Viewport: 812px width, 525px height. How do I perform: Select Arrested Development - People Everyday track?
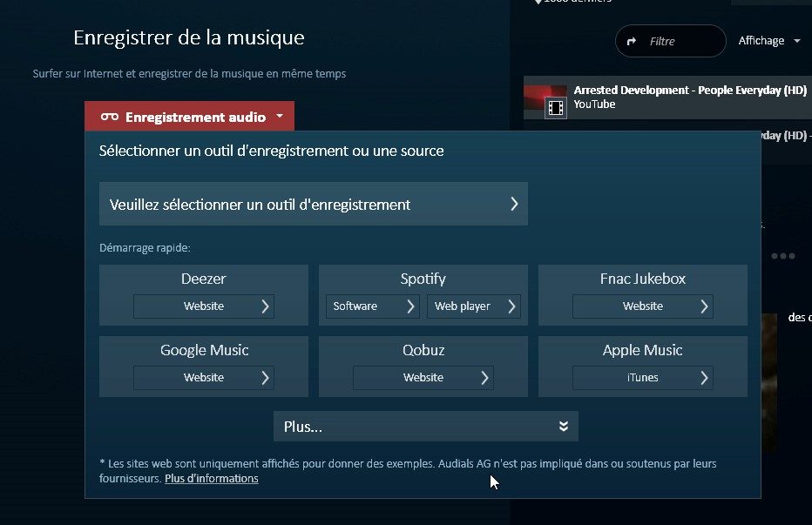point(689,91)
